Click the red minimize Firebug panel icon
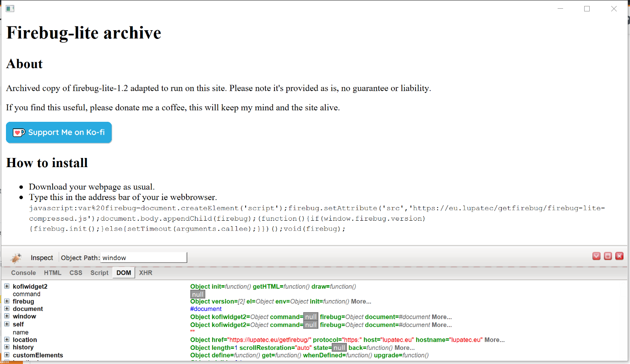Screen dimensions: 630x364 point(596,256)
